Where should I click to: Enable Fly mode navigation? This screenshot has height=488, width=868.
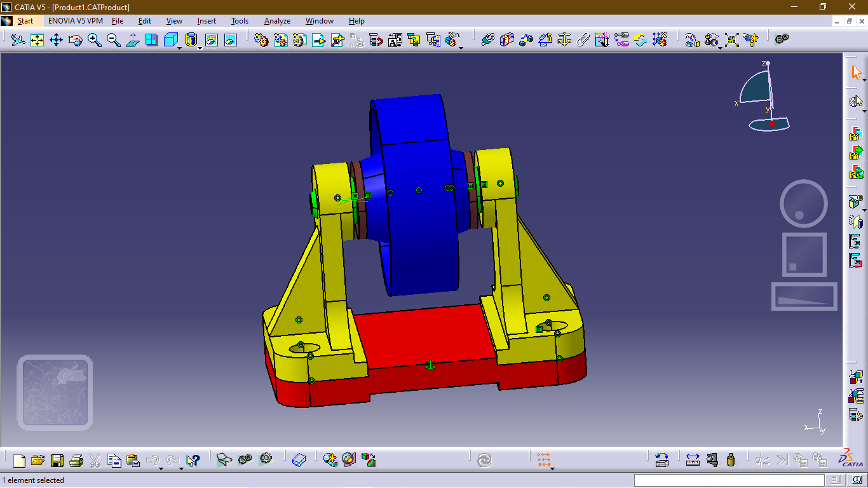[18, 39]
